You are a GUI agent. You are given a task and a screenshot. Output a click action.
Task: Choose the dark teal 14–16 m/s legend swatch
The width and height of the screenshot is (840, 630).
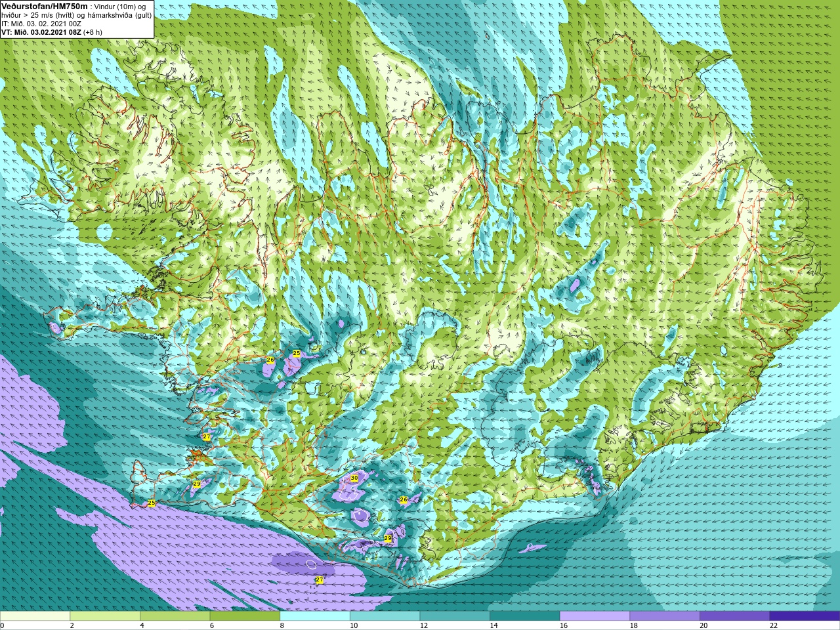tap(525, 616)
